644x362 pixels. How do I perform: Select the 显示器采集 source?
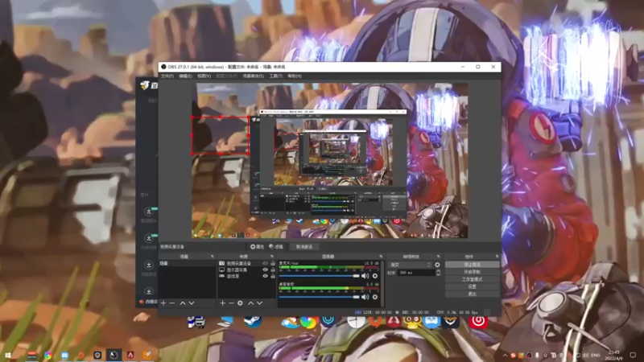pyautogui.click(x=237, y=270)
